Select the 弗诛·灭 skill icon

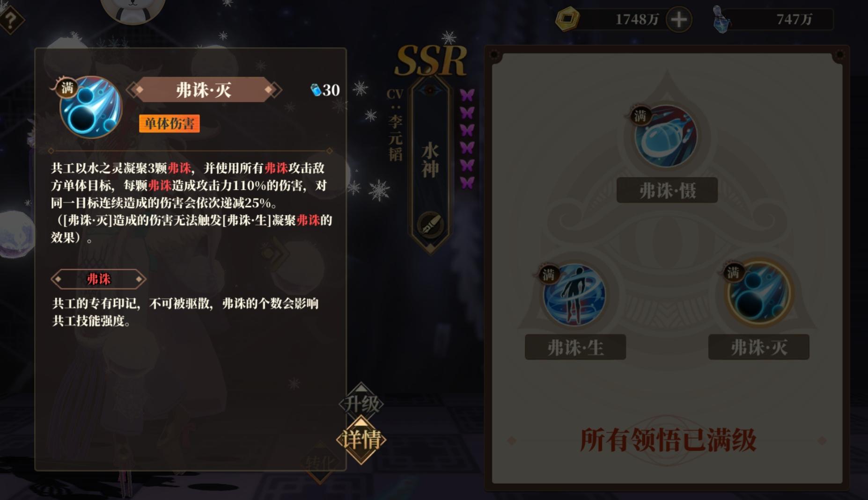[x=758, y=293]
